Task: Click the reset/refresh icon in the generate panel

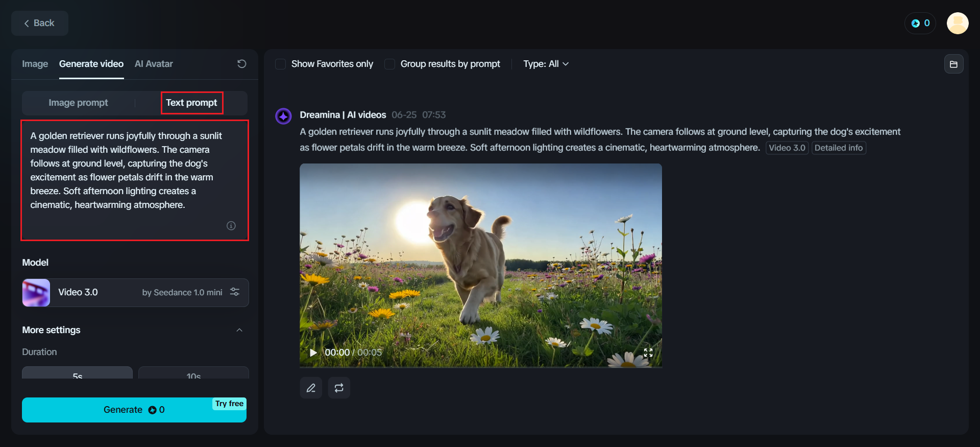Action: pos(242,64)
